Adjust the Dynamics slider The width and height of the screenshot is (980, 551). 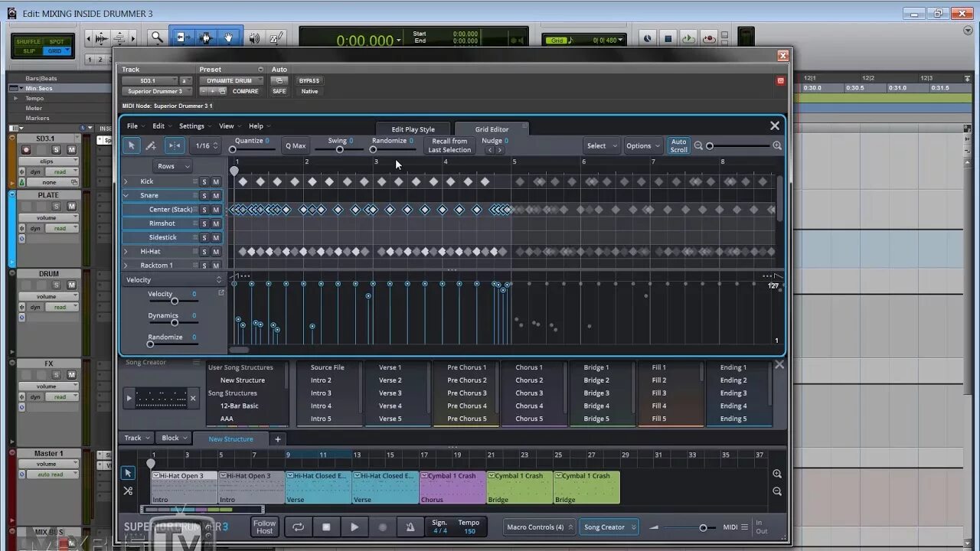(x=174, y=323)
